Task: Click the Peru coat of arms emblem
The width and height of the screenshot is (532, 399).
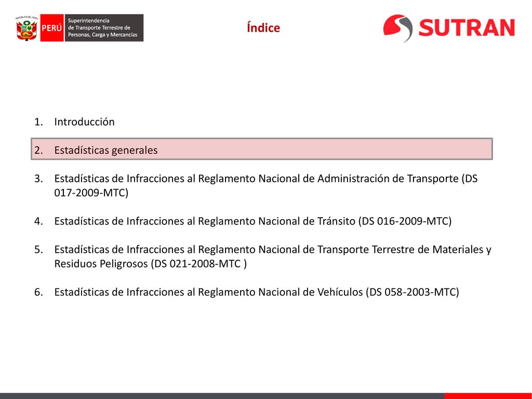Action: tap(27, 29)
